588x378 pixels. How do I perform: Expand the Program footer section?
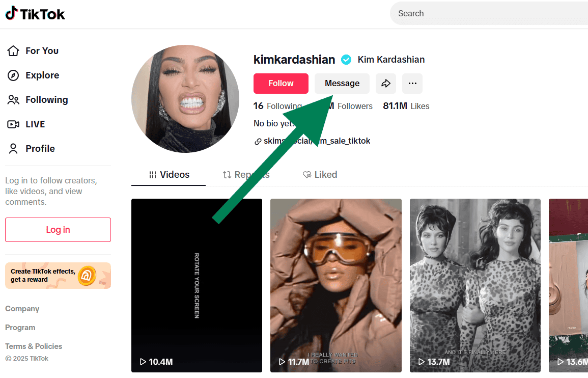coord(20,328)
